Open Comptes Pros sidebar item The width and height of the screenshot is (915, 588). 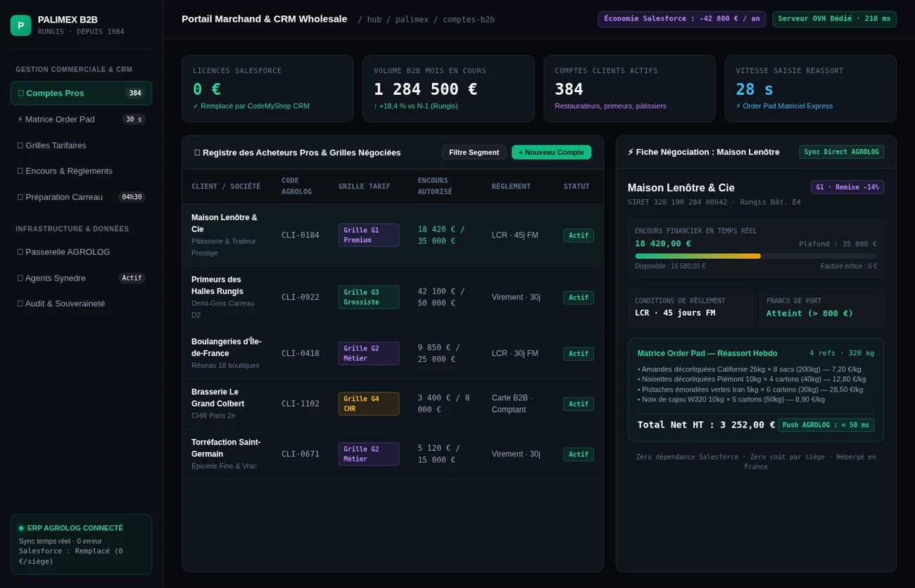(x=81, y=93)
